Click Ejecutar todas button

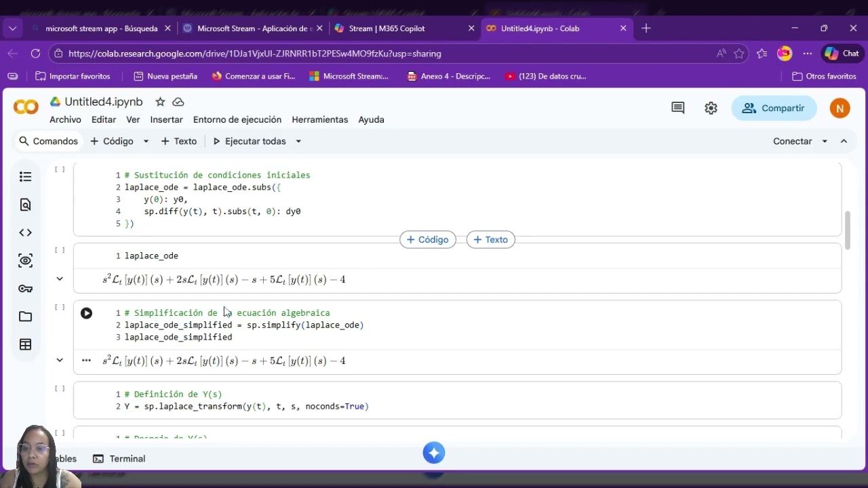(250, 141)
